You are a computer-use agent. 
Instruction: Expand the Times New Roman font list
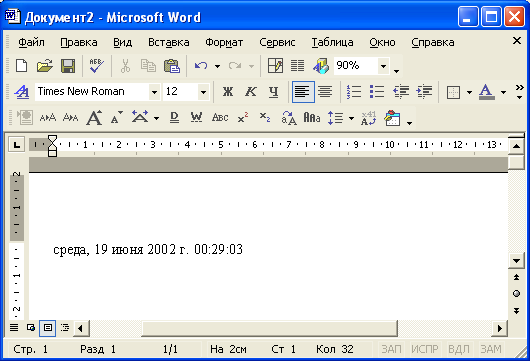pyautogui.click(x=154, y=92)
